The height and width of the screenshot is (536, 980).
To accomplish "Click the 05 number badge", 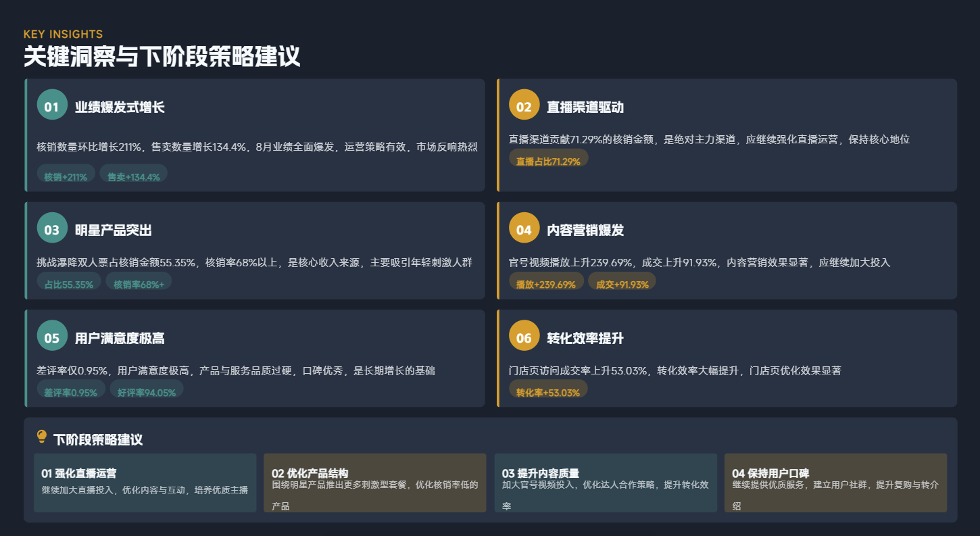I will pyautogui.click(x=52, y=336).
